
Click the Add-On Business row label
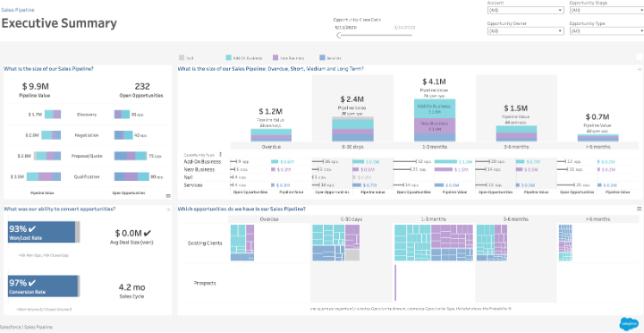[201, 162]
